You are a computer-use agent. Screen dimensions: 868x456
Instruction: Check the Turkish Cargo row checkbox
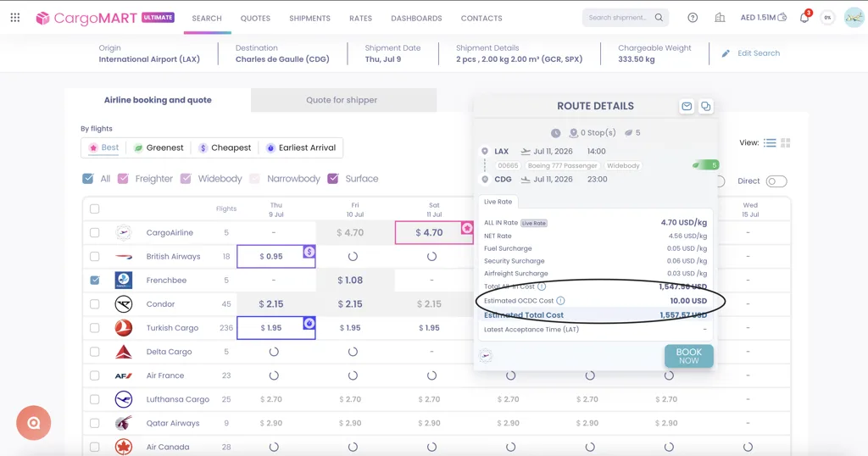[x=95, y=328]
